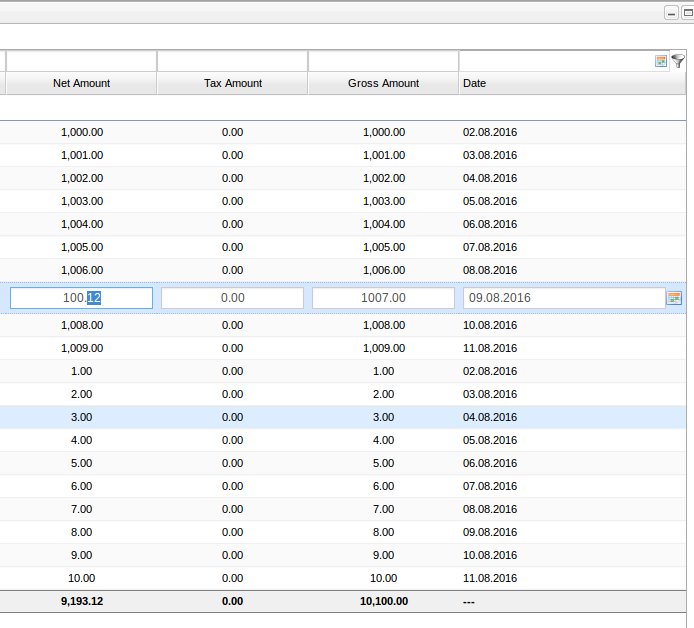The width and height of the screenshot is (694, 628).
Task: Click the Tax Amount total 0.00 in summary row
Action: tap(232, 601)
